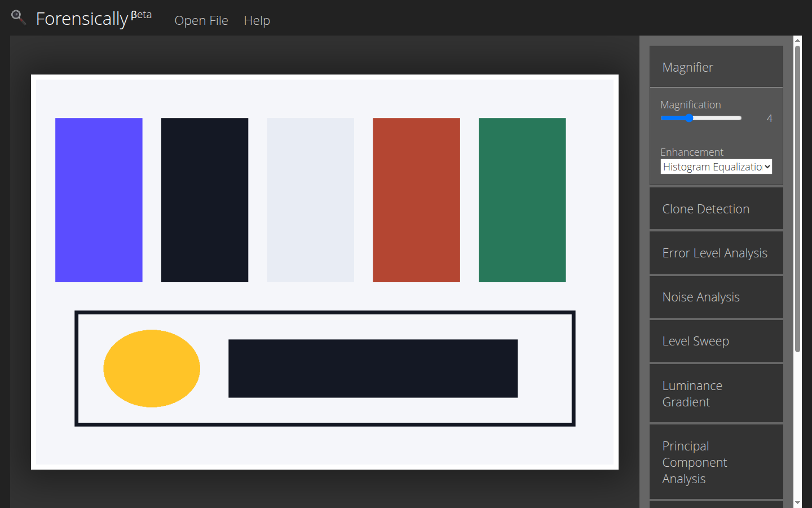Click the scroll-up arrow of sidebar scrollbar
Screen dimensions: 812x508
pos(797,40)
